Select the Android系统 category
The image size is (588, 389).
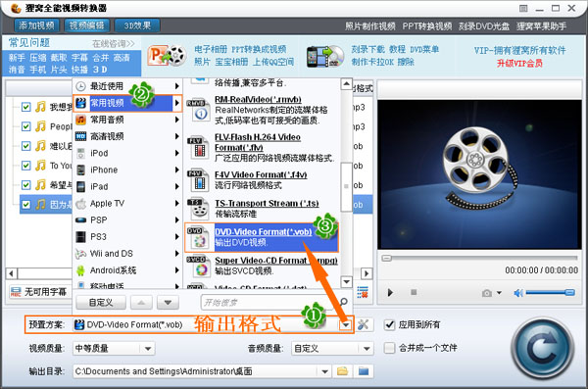coord(127,270)
